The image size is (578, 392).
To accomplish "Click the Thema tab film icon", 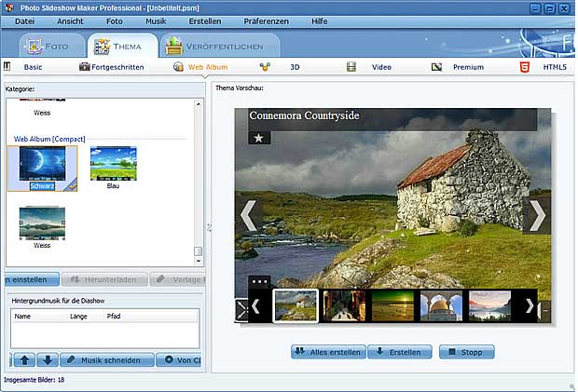I will 102,47.
